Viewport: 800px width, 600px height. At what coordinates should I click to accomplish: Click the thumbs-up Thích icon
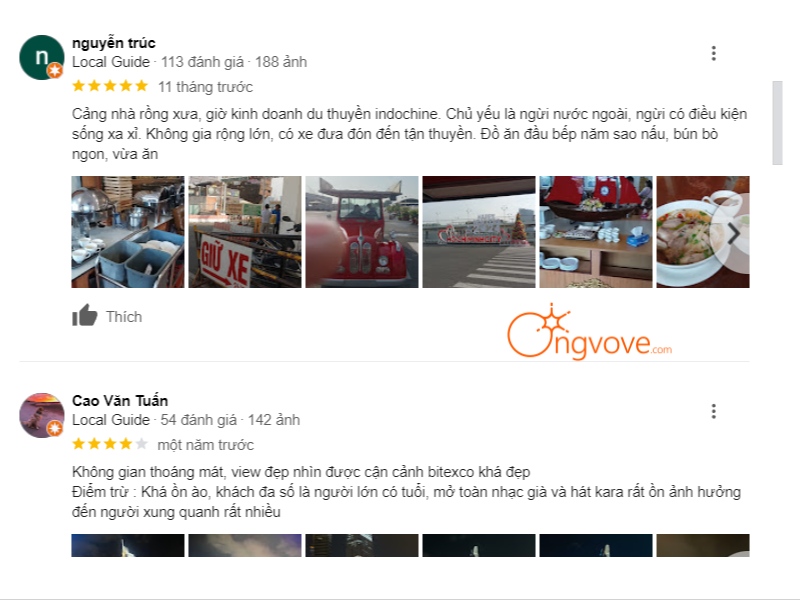coord(84,315)
